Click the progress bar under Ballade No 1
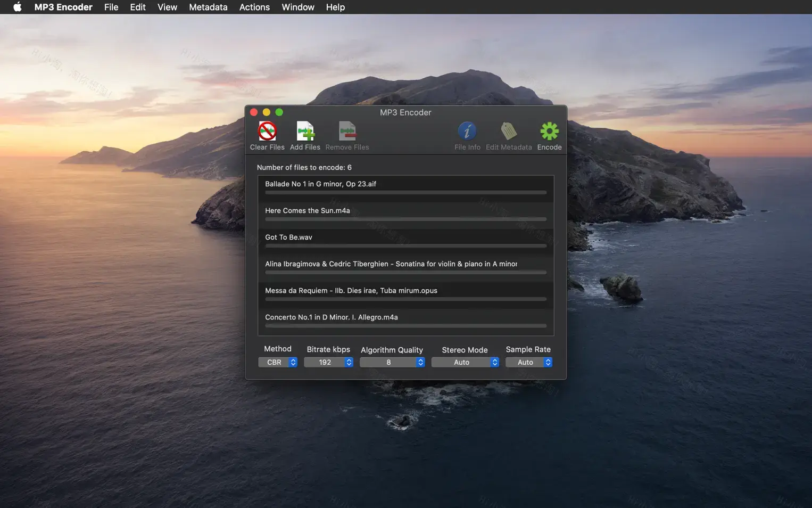 [x=405, y=192]
